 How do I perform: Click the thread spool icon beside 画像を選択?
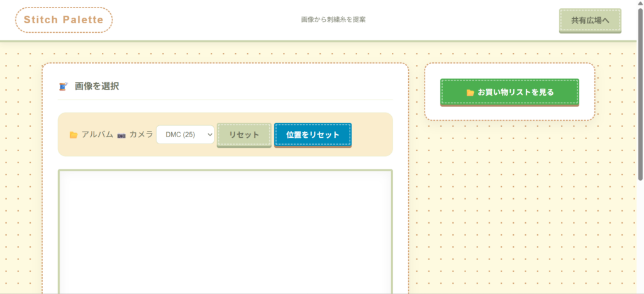63,87
